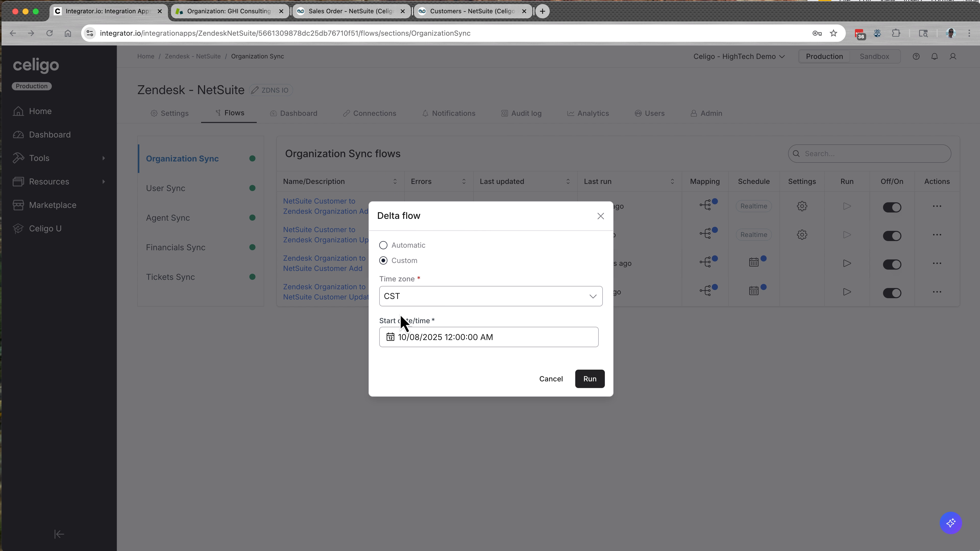Open flow Settings gear in the first row

coord(802,206)
